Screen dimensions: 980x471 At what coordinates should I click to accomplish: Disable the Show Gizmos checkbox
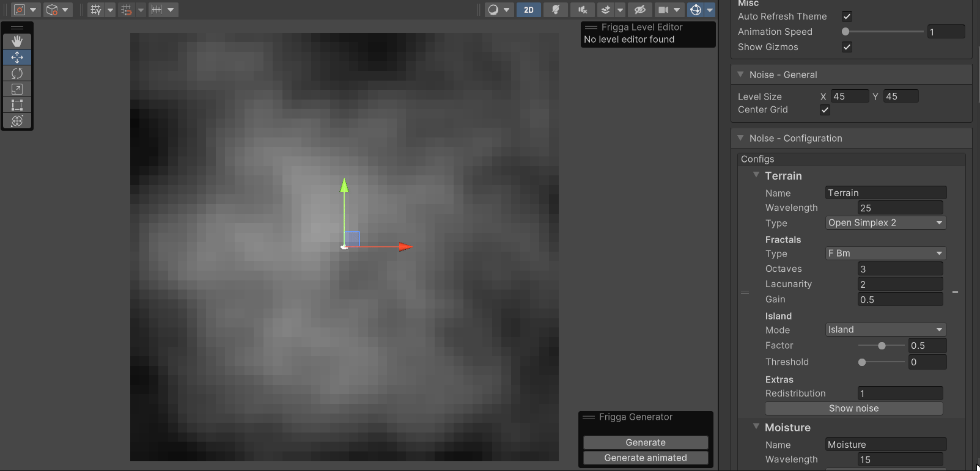pyautogui.click(x=847, y=47)
